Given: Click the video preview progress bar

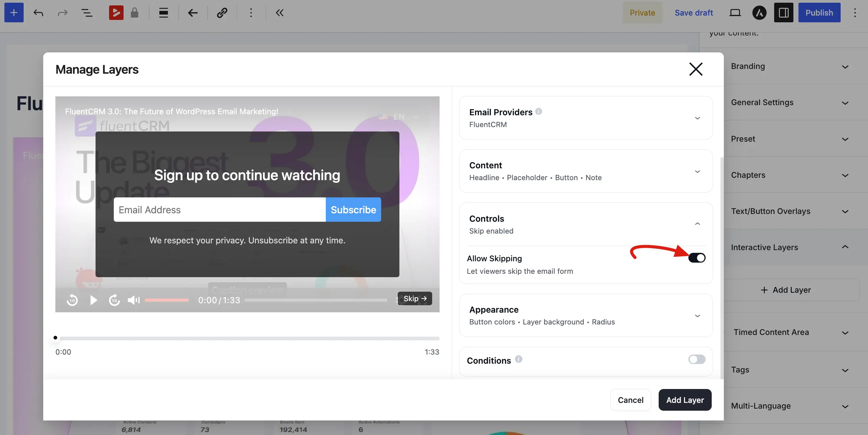Looking at the screenshot, I should click(x=316, y=300).
